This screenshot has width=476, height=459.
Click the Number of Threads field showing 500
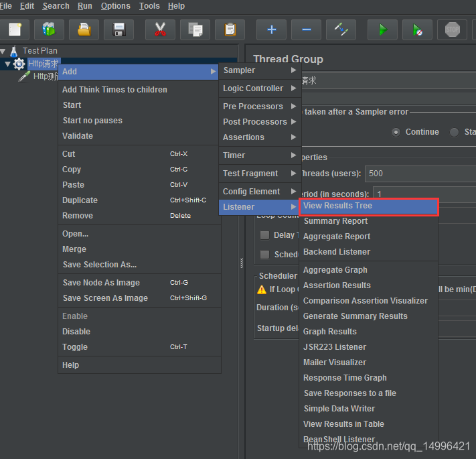(420, 174)
